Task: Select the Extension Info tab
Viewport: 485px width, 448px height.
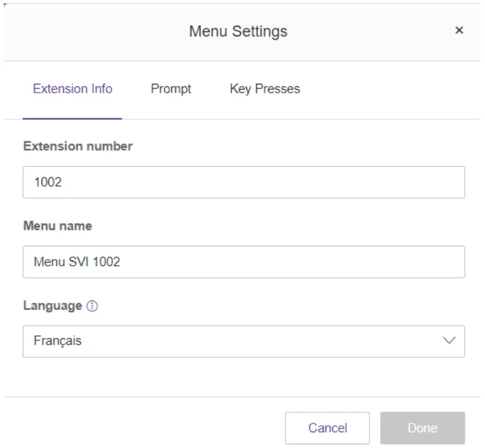Action: coord(73,89)
